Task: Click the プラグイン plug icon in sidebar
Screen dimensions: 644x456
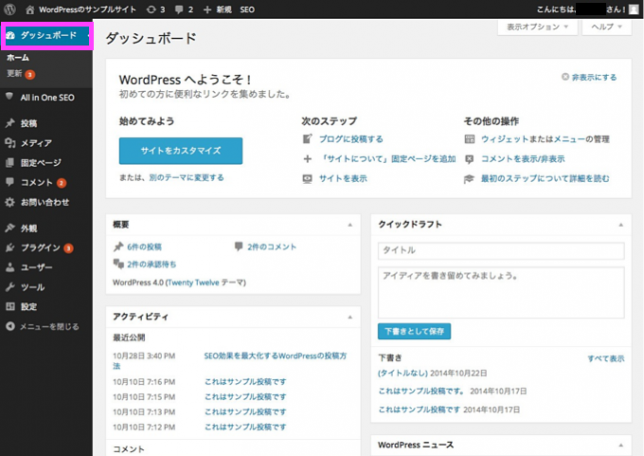Action: click(x=10, y=247)
